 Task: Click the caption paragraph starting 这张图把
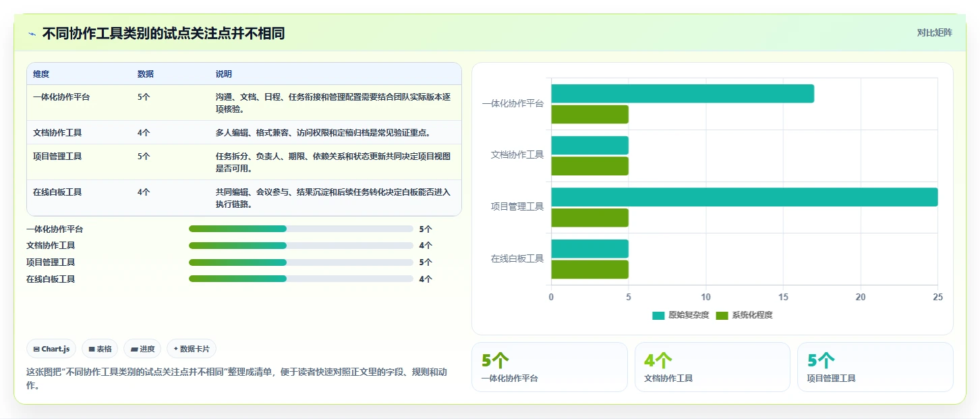tap(236, 379)
